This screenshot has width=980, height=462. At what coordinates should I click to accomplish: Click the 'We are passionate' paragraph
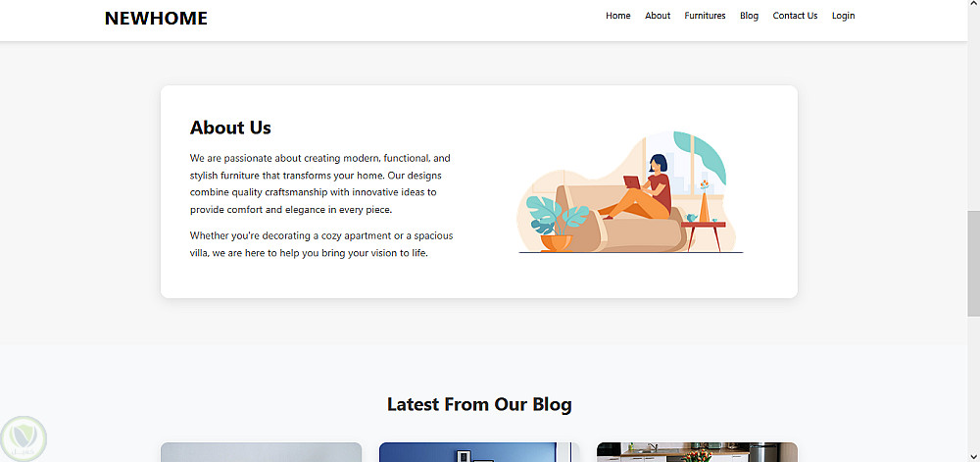pos(321,183)
